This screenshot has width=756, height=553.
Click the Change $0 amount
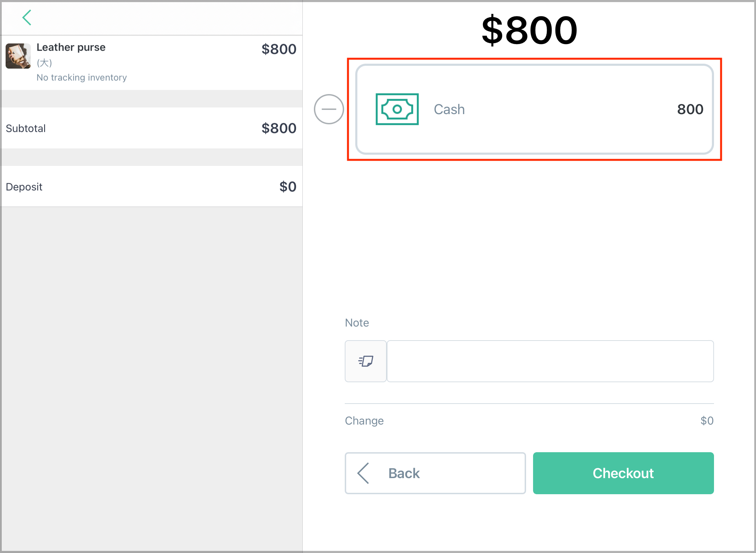click(x=707, y=420)
